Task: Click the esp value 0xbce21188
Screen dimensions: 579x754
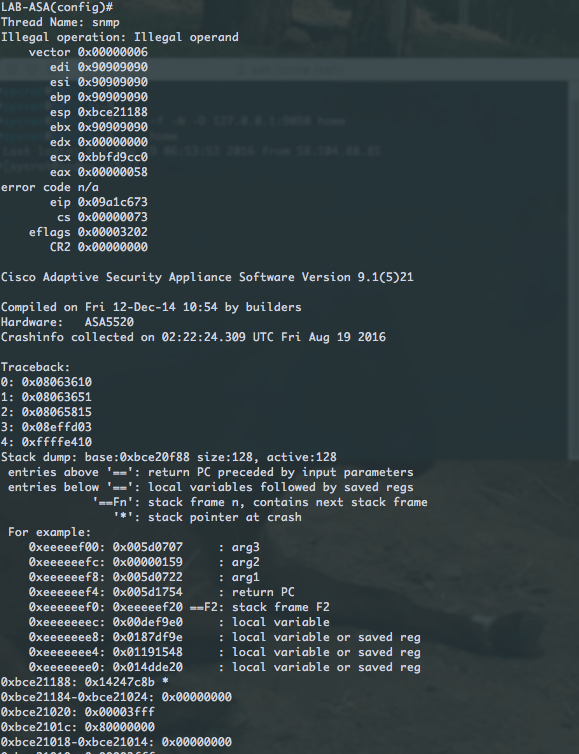Action: [x=113, y=112]
